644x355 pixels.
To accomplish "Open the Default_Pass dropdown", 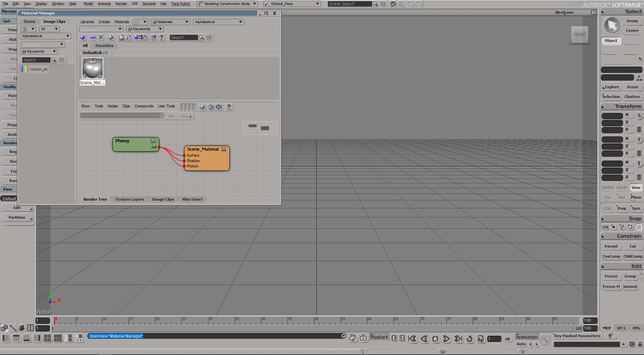I will tap(292, 4).
